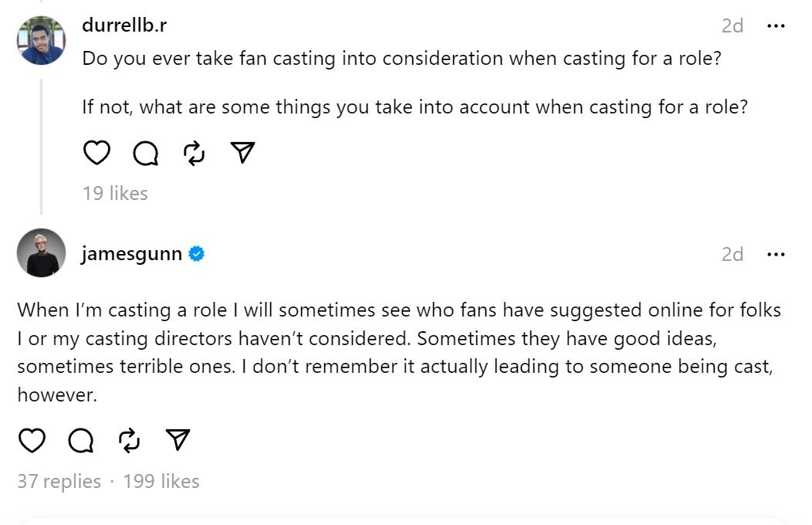Repost jamesgunn's reply about casting

130,440
